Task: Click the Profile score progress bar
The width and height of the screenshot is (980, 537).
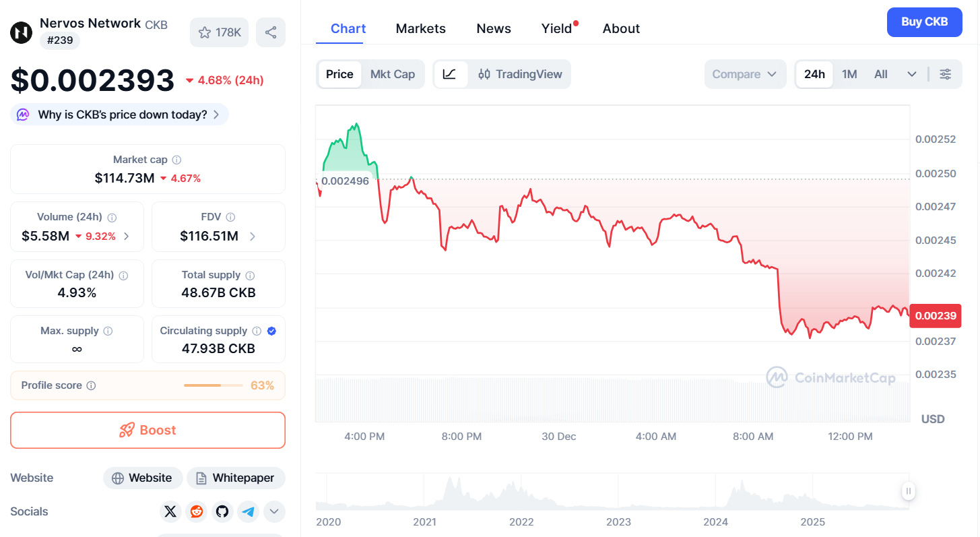Action: tap(213, 385)
